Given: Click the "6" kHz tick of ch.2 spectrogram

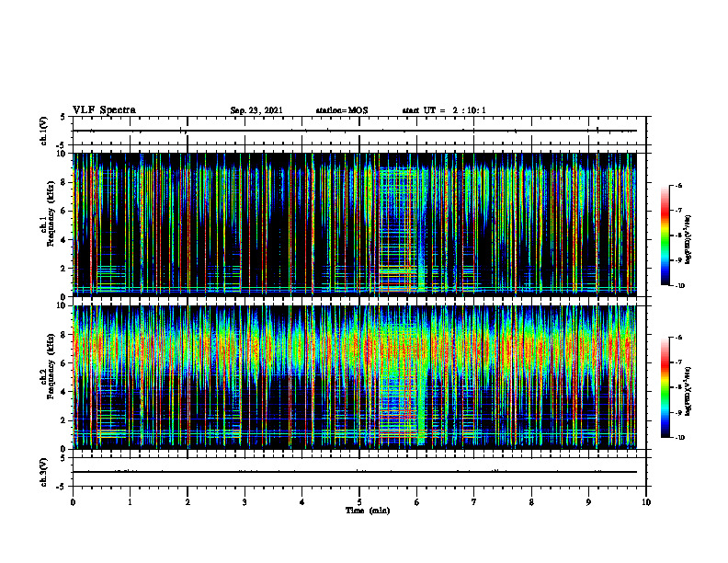Looking at the screenshot, I should coord(65,363).
